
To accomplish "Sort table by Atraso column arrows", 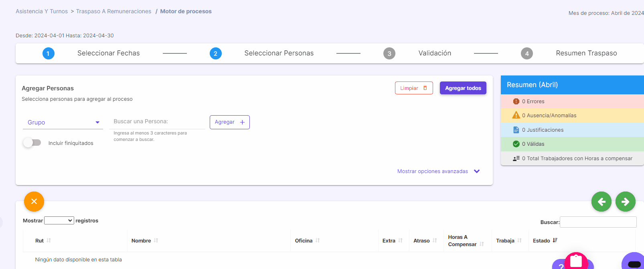I will 435,240.
